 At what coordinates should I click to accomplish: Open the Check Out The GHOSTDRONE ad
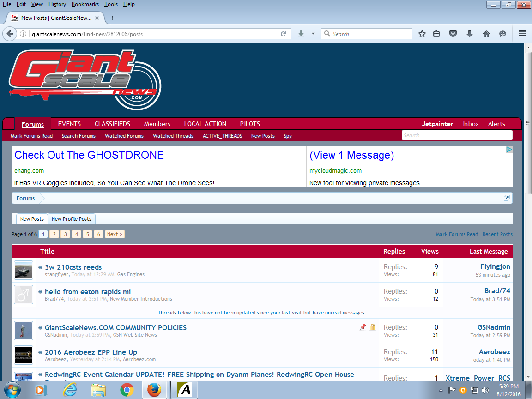coord(89,155)
